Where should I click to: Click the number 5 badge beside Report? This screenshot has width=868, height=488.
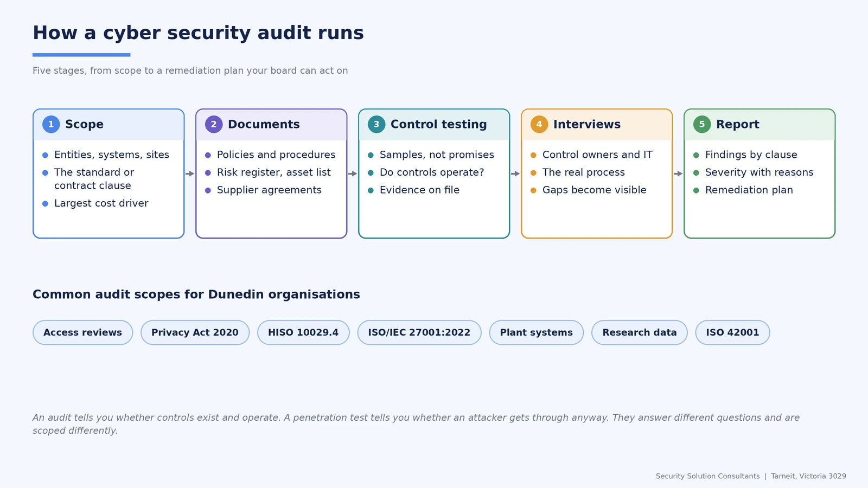pos(702,124)
